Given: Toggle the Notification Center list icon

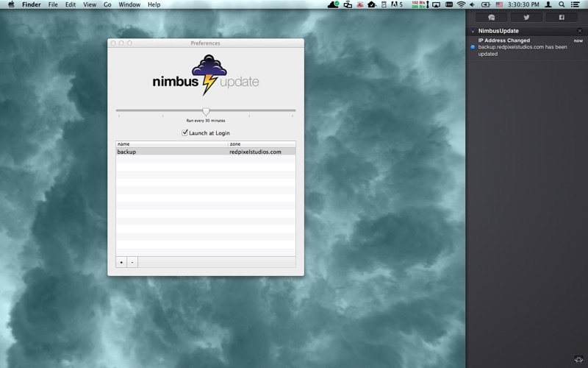Looking at the screenshot, I should click(576, 4).
